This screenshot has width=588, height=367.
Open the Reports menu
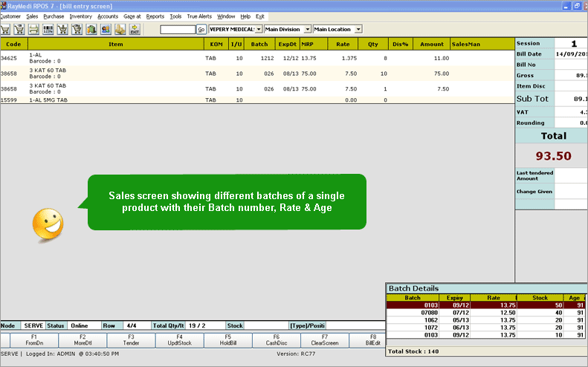(x=155, y=16)
